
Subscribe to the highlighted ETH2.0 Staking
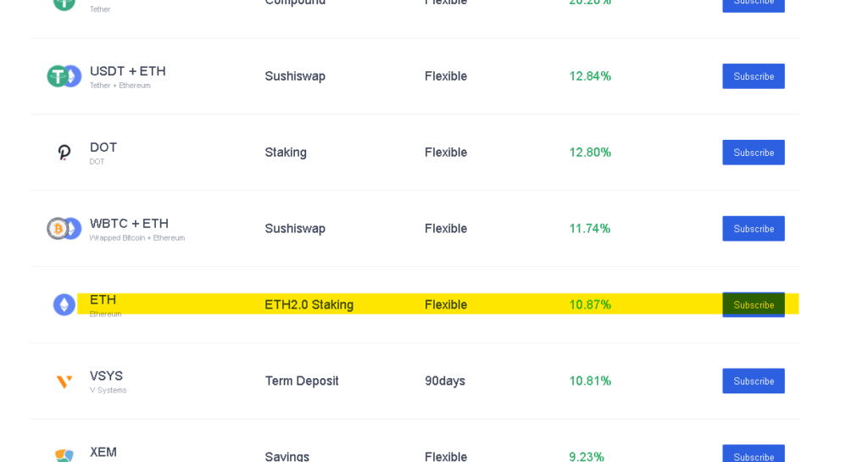click(754, 305)
